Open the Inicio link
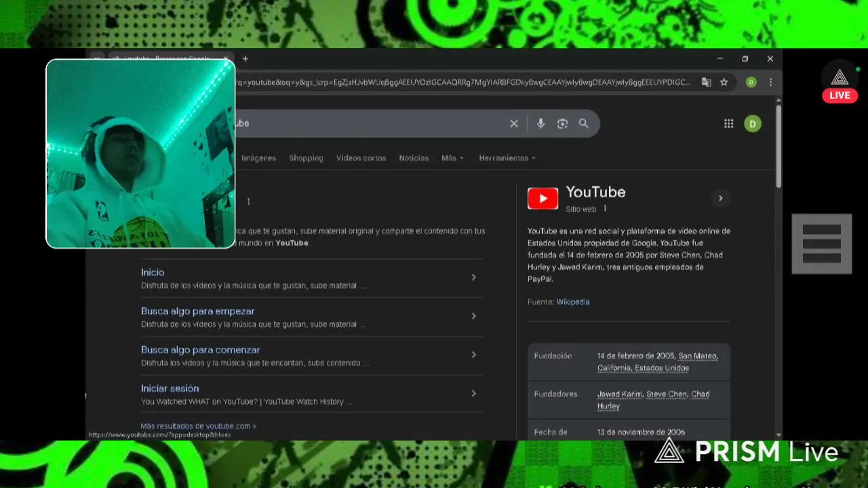Viewport: 868px width, 488px height. click(x=153, y=272)
